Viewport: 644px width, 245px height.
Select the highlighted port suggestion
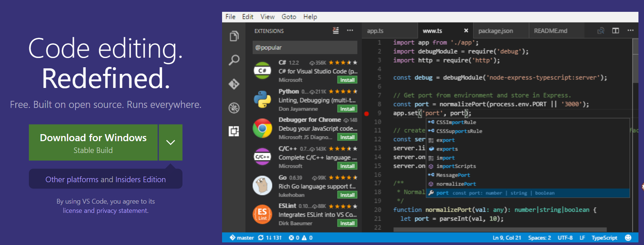click(x=528, y=193)
